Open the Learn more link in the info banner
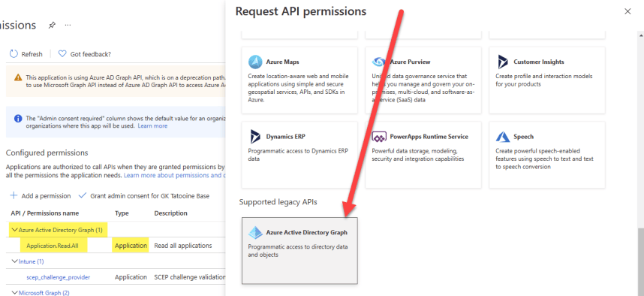This screenshot has width=644, height=296. coord(152,125)
